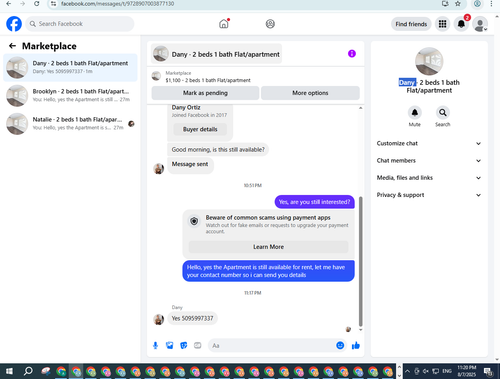The image size is (500, 379).
Task: Expand Customize chat section
Action: coord(429,144)
